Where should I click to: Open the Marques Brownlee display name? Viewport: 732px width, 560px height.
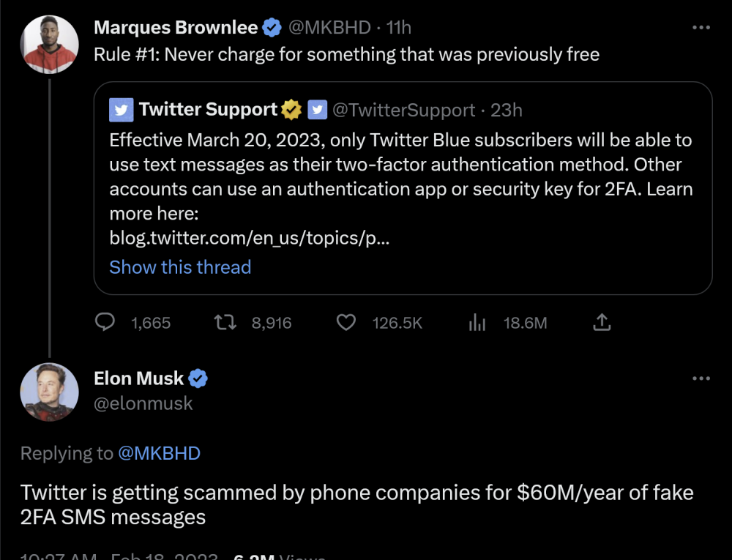coord(176,29)
